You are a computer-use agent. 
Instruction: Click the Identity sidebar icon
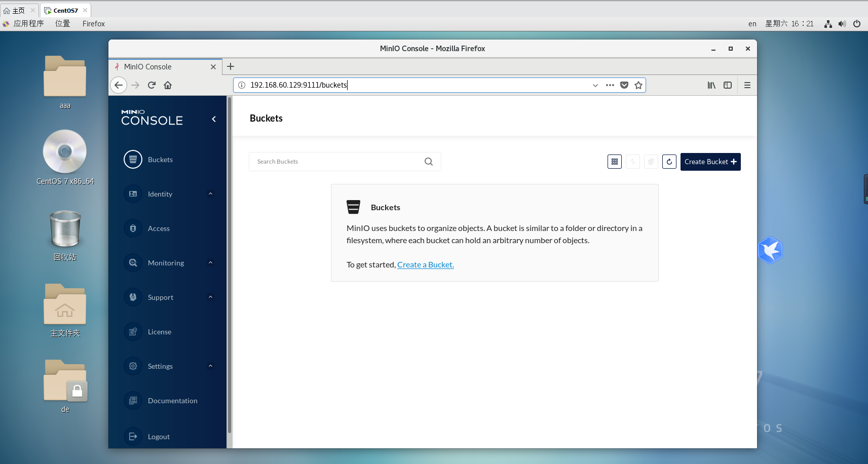(x=133, y=194)
